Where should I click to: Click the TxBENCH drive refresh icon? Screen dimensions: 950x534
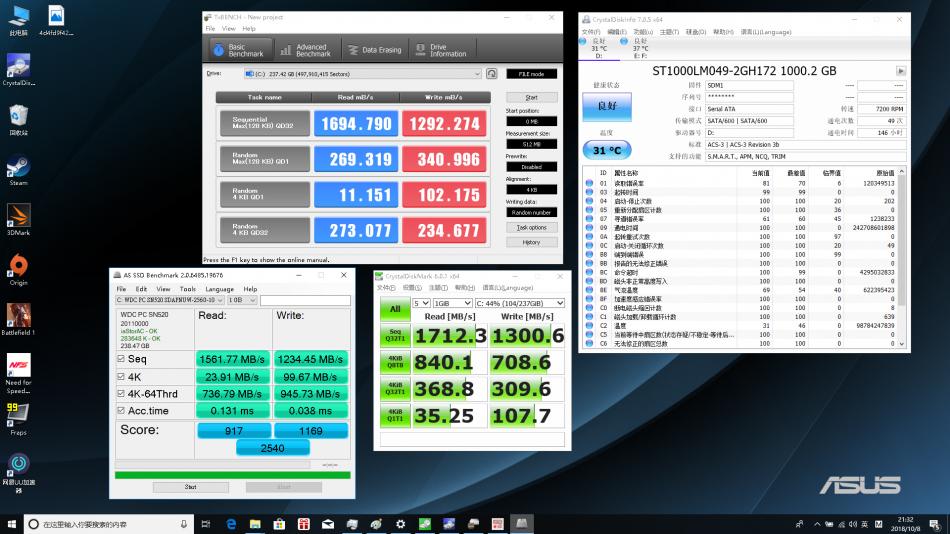click(492, 73)
